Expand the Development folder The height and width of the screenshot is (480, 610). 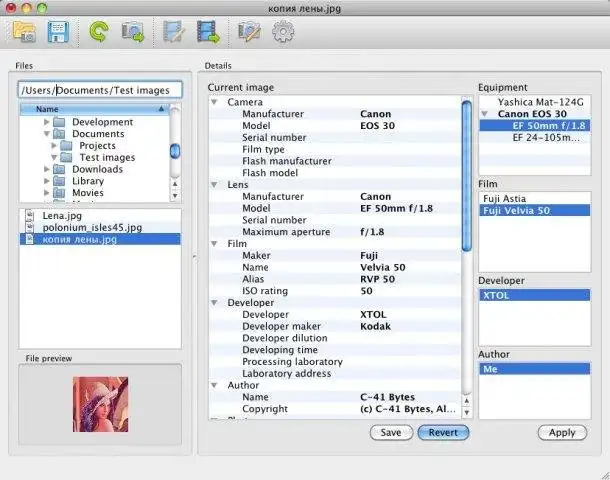click(47, 122)
